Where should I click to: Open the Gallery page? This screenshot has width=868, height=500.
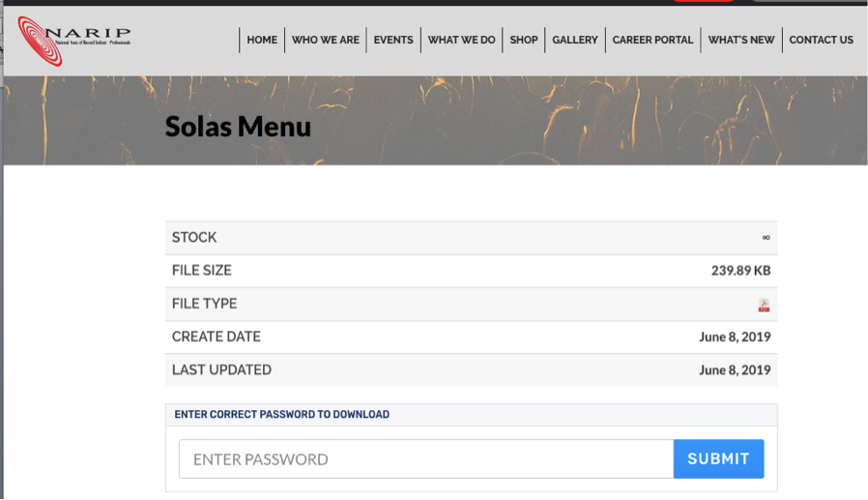575,40
